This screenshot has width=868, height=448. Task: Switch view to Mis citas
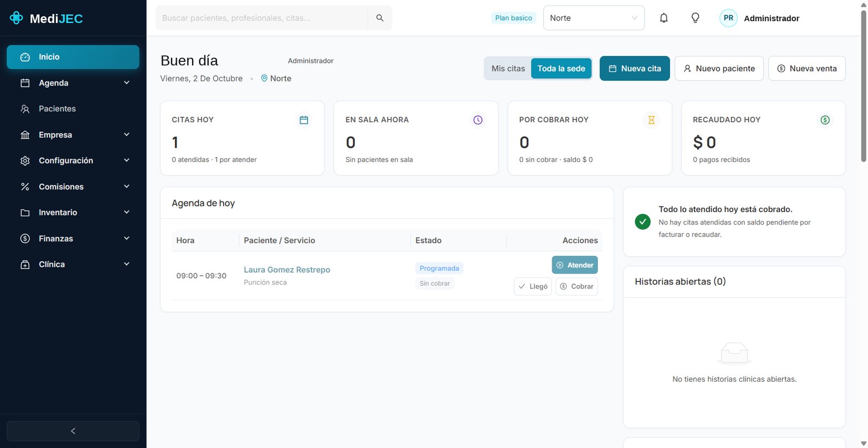pyautogui.click(x=508, y=68)
